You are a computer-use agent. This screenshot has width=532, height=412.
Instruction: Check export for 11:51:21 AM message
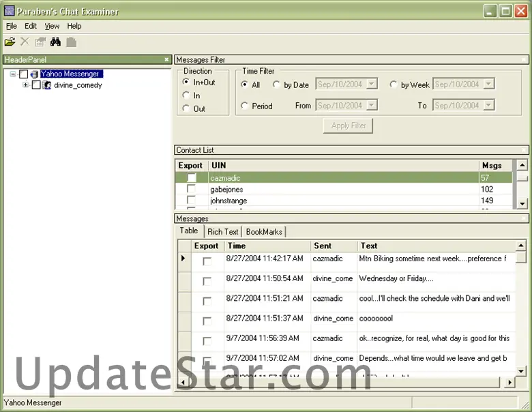(x=207, y=301)
